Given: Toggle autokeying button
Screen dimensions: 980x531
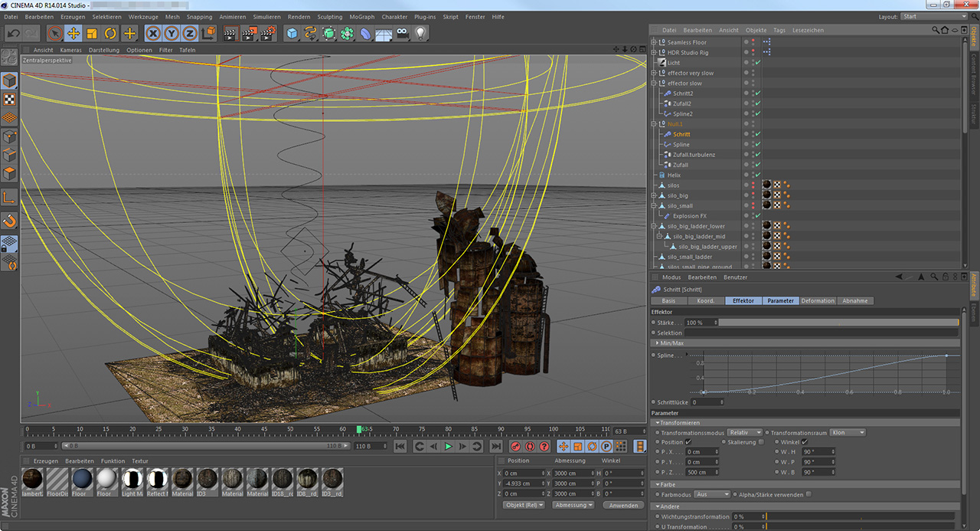Looking at the screenshot, I should [530, 446].
